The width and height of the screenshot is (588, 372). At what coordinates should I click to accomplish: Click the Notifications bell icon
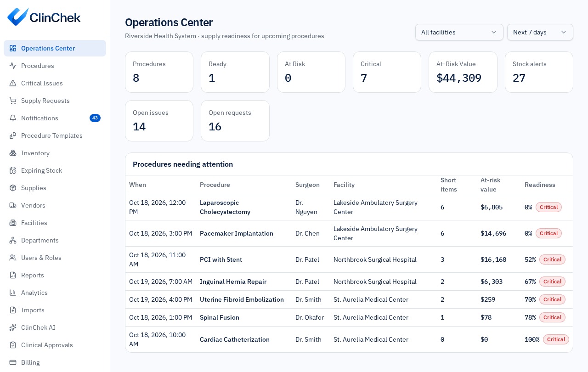tap(13, 118)
